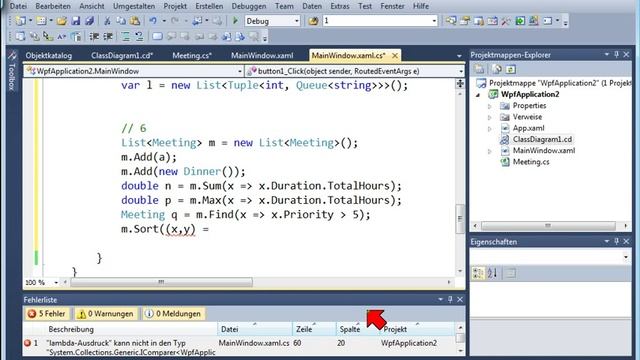Screen dimensions: 640x360
Task: Click Projektmappen-Explorer horizontal scrollbar thumb
Action: [548, 226]
